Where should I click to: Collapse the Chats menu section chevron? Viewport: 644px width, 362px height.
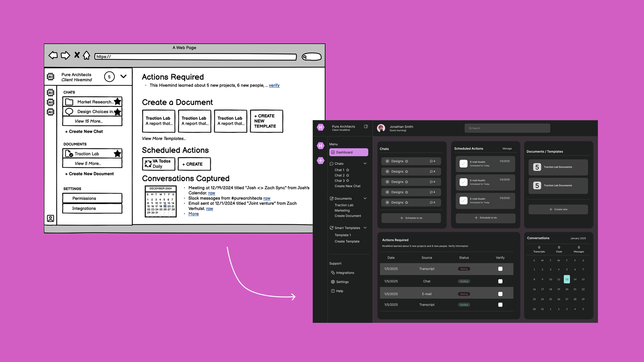[365, 163]
